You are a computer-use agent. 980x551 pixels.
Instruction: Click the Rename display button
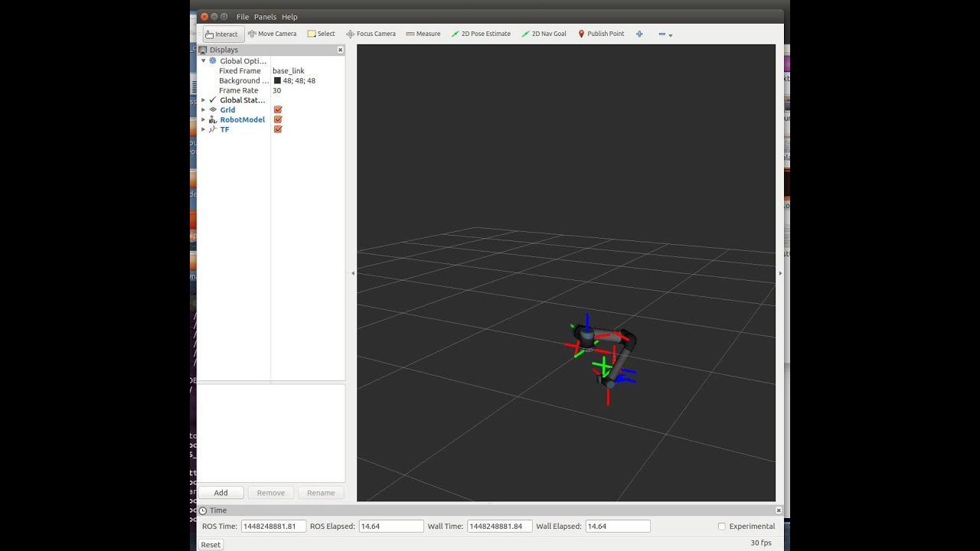coord(321,493)
